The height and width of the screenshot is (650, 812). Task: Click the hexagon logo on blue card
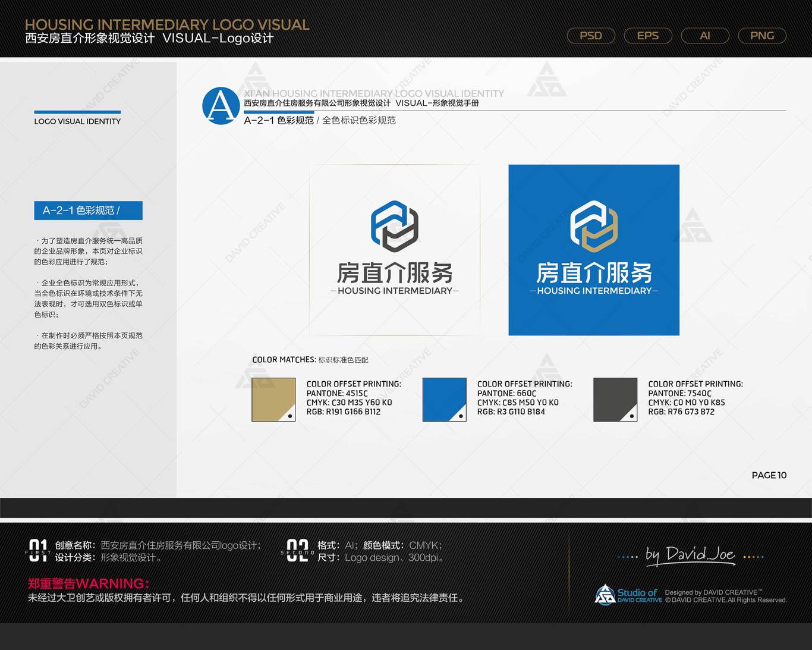coord(594,227)
